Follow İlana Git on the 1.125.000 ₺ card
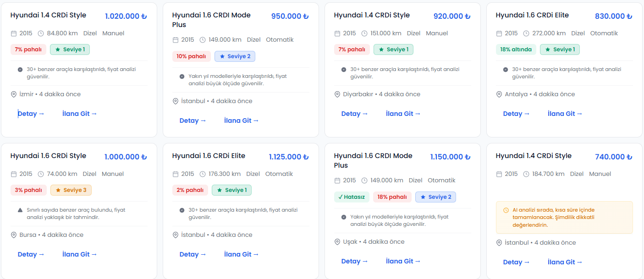This screenshot has width=644, height=279. (x=242, y=254)
